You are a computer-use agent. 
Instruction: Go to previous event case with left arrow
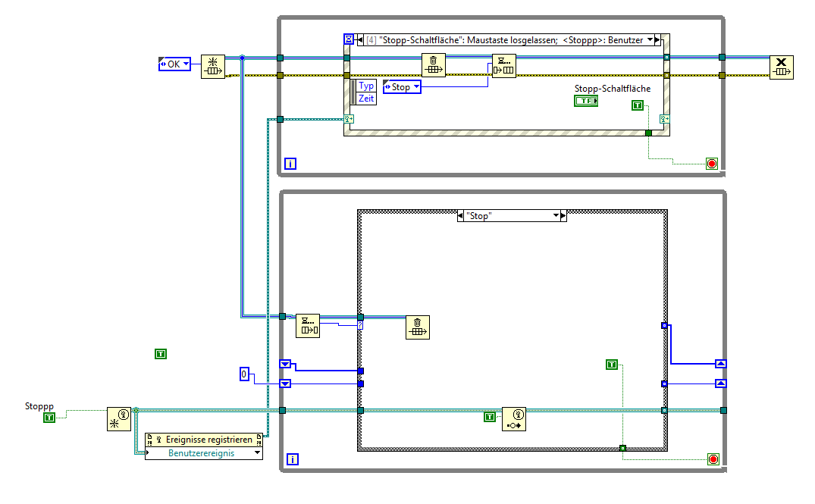tap(360, 39)
